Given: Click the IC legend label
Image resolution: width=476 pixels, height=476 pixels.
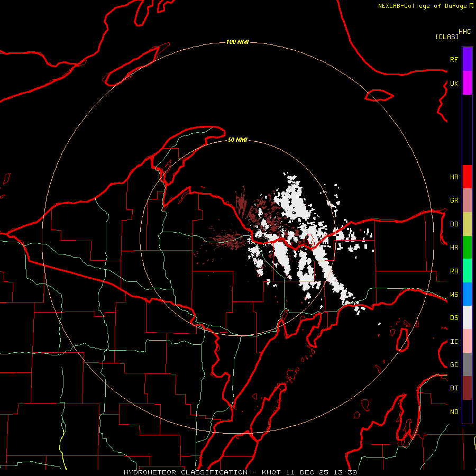Looking at the screenshot, I should pos(454,342).
